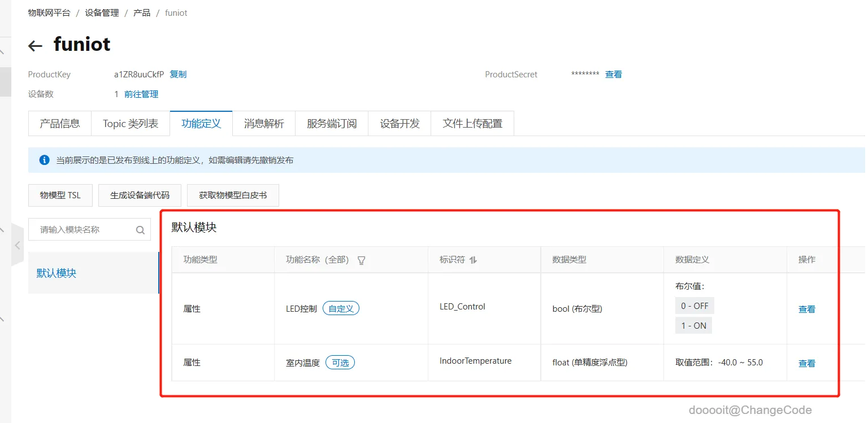Viewport: 868px width, 423px height.
Task: Click the 获取物模型白皮书 button
Action: [233, 195]
